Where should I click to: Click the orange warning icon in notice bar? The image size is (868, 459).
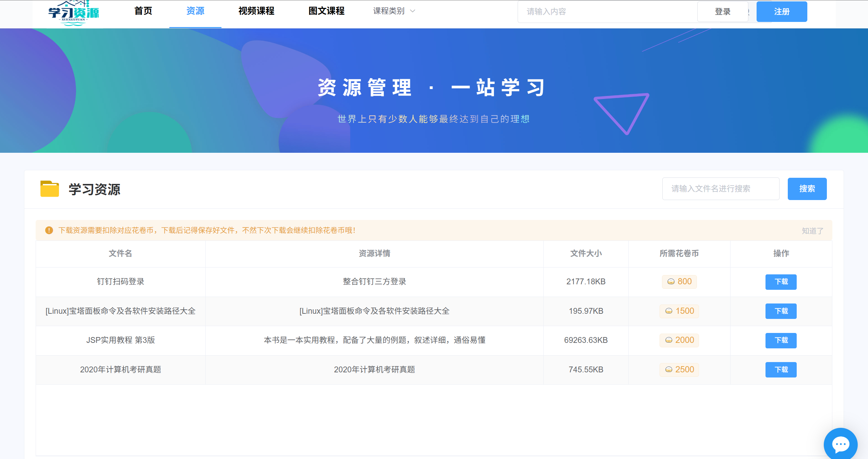click(x=49, y=230)
